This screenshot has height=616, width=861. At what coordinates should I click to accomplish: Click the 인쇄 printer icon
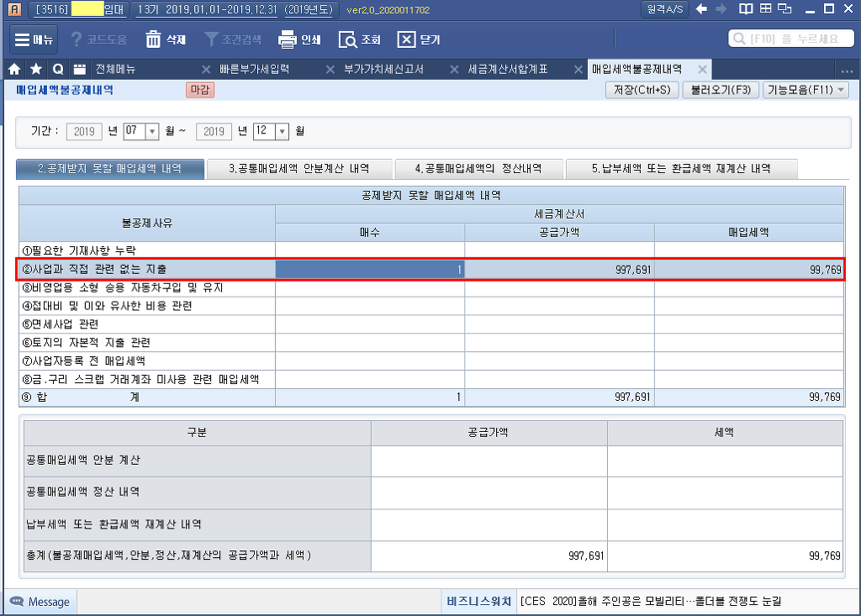(x=288, y=39)
